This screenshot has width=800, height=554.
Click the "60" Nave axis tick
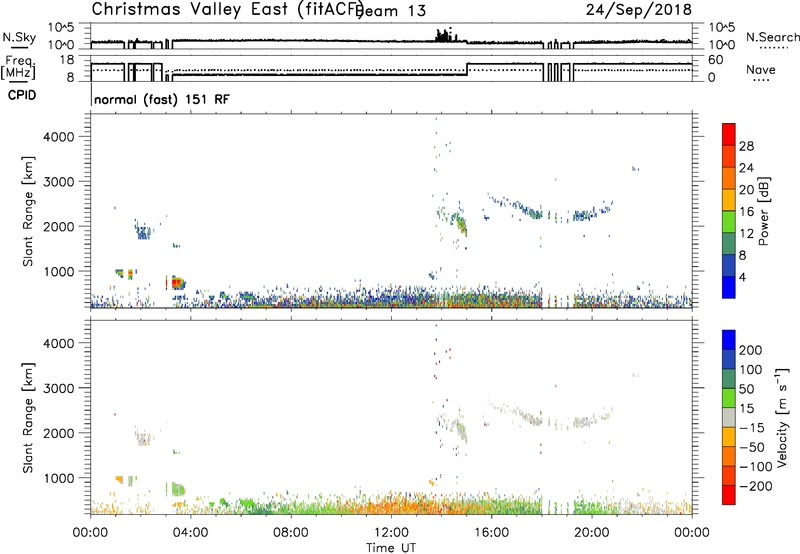[x=716, y=60]
